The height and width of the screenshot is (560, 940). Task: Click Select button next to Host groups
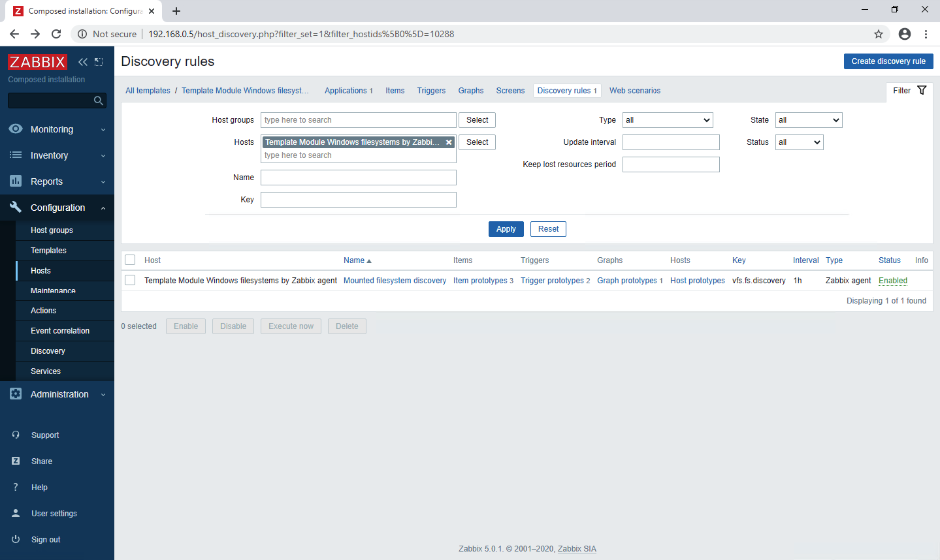(477, 120)
